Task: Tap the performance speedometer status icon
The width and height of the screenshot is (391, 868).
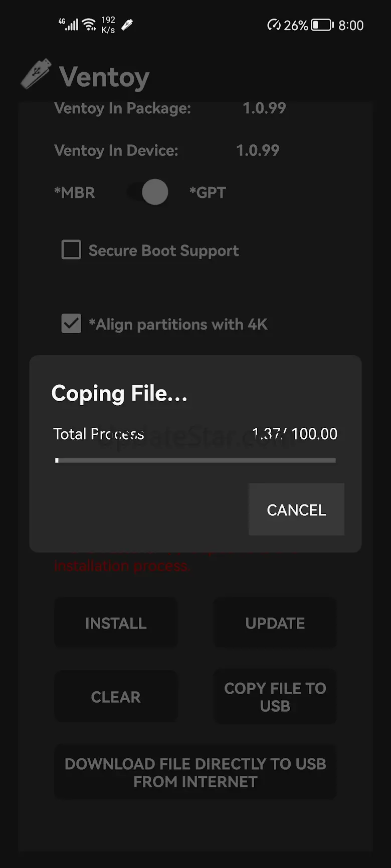Action: (274, 25)
